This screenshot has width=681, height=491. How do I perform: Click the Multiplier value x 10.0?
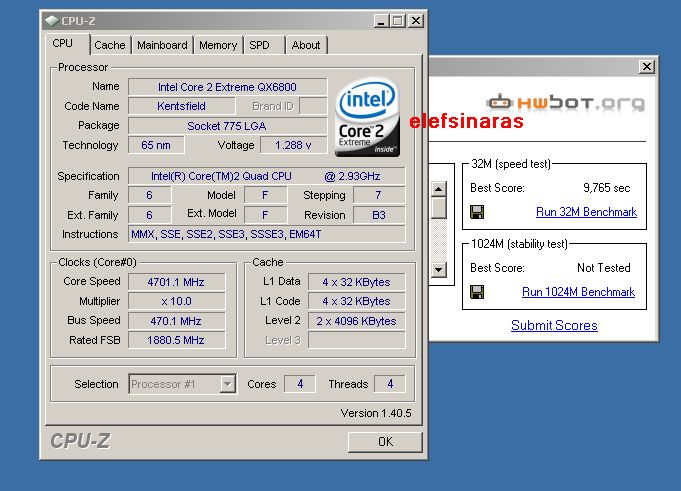point(176,301)
